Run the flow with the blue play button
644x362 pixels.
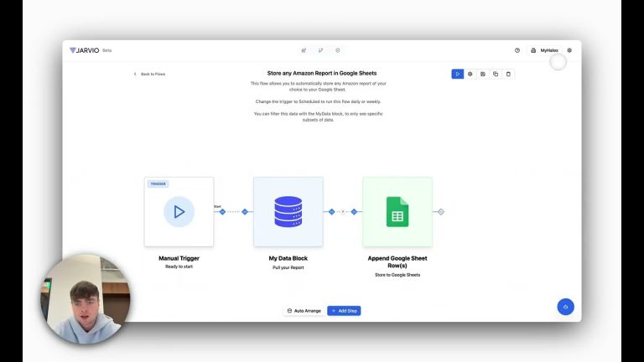(458, 74)
